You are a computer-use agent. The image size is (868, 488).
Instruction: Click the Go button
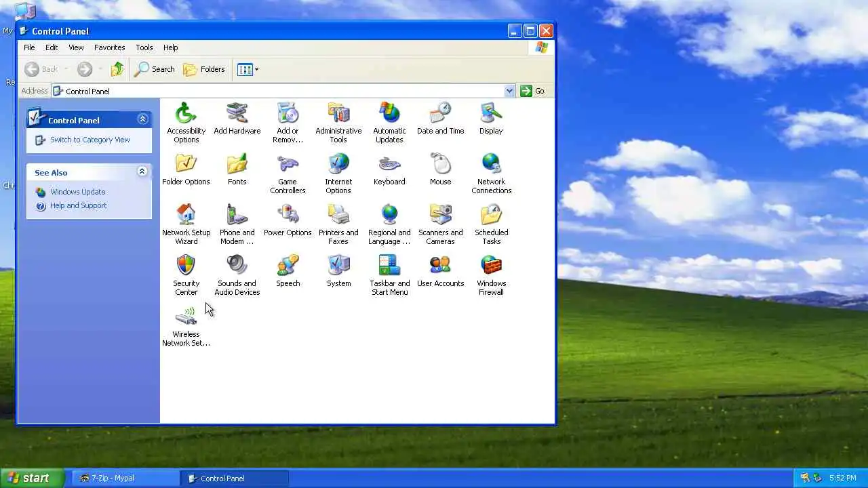533,91
